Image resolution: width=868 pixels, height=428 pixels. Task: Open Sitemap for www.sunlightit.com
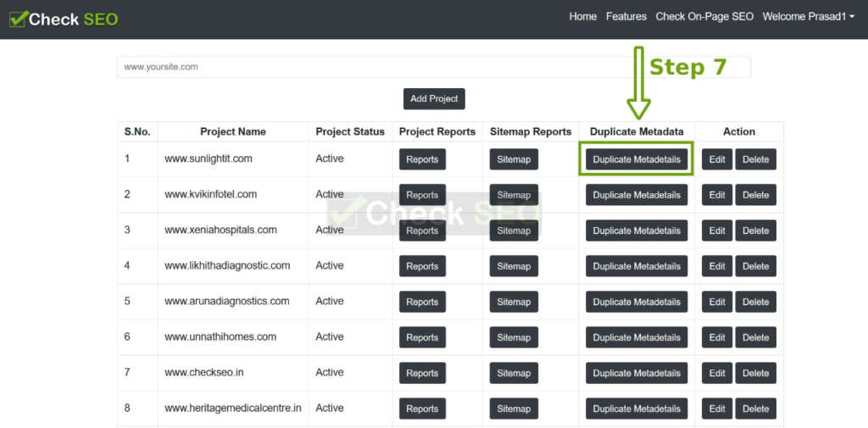click(x=513, y=159)
